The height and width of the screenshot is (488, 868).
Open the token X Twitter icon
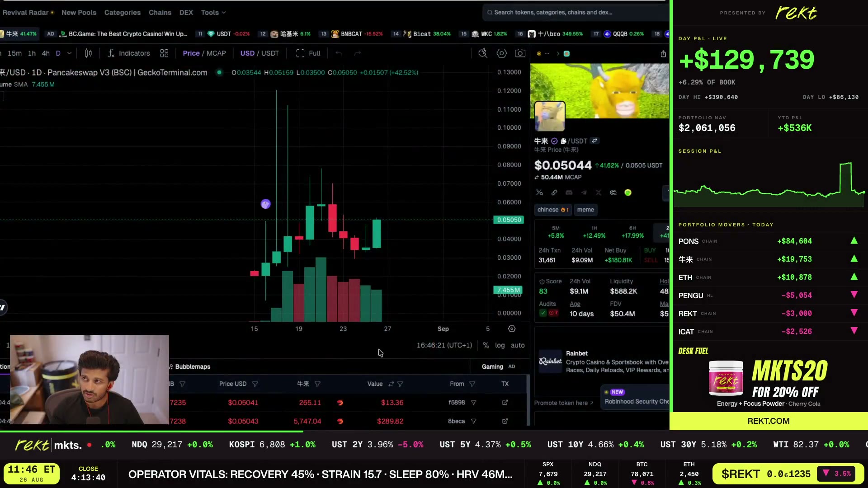point(599,192)
